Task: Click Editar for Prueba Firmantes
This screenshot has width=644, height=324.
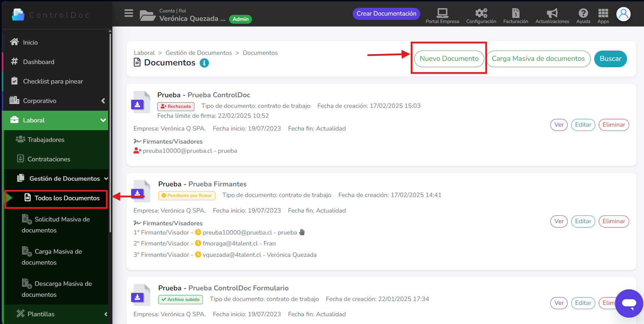Action: (x=583, y=221)
